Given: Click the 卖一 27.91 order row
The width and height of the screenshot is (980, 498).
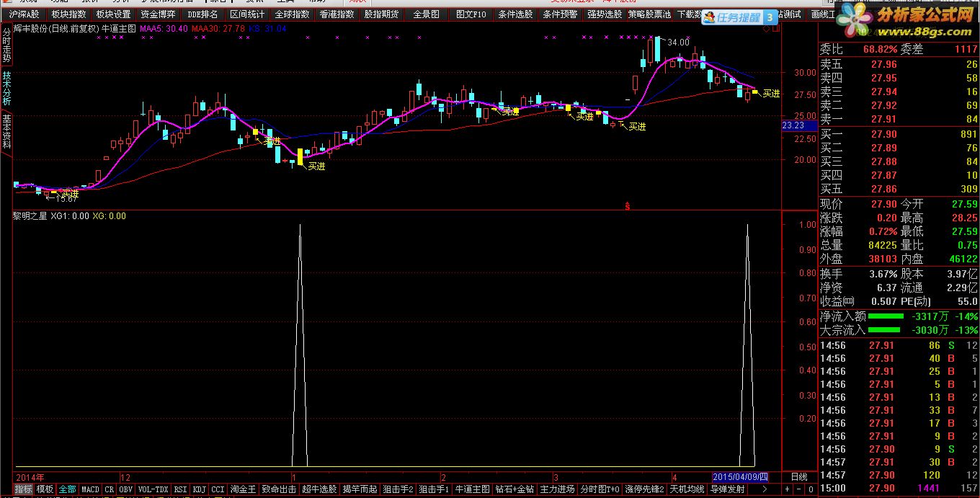Looking at the screenshot, I should click(899, 119).
